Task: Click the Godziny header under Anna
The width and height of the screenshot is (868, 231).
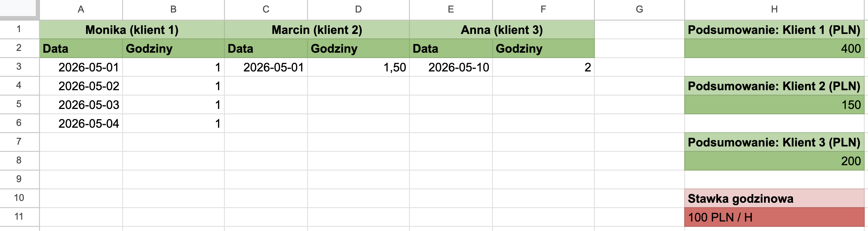Action: 543,49
